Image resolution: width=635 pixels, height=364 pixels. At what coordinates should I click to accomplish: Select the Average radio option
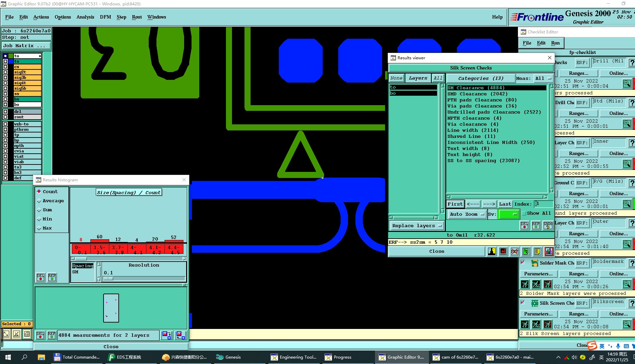(39, 201)
